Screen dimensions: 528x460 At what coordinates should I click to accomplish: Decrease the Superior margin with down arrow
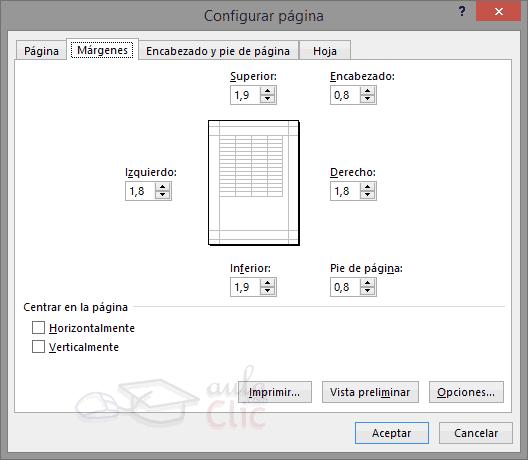[x=267, y=99]
